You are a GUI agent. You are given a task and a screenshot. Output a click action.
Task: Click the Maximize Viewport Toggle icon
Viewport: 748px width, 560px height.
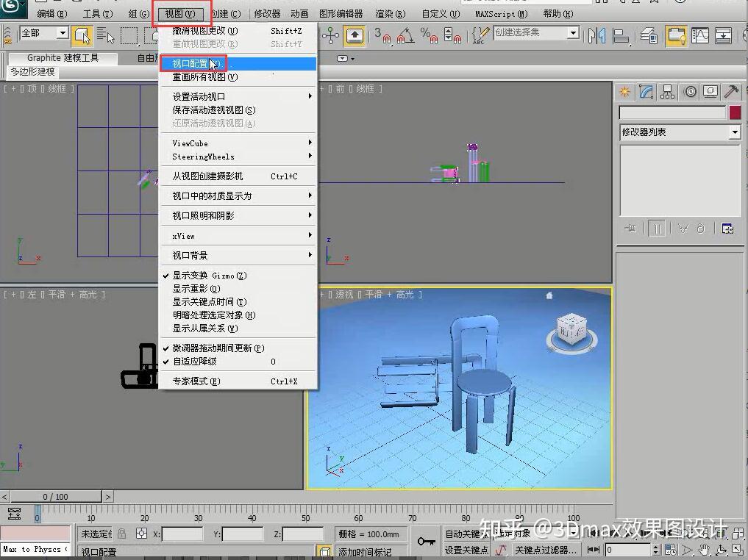[x=736, y=550]
